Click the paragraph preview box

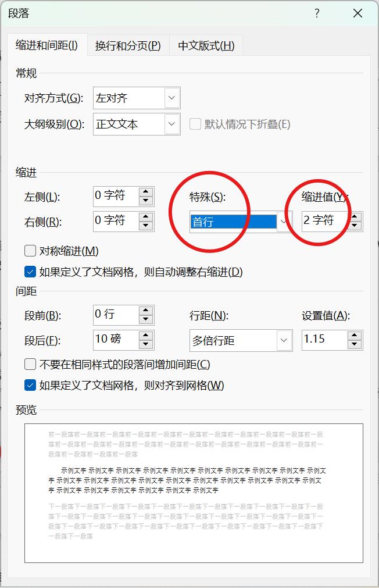click(194, 493)
